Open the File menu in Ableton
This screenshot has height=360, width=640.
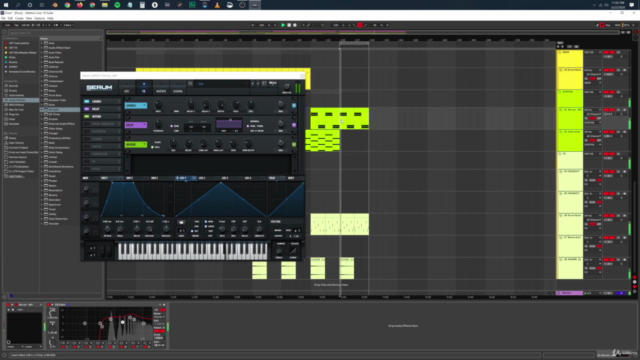click(x=3, y=18)
